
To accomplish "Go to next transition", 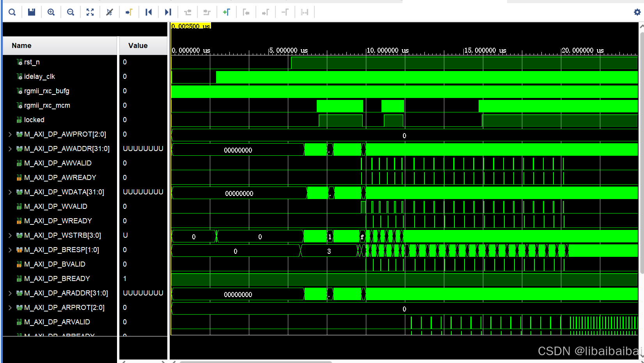I will tap(207, 12).
